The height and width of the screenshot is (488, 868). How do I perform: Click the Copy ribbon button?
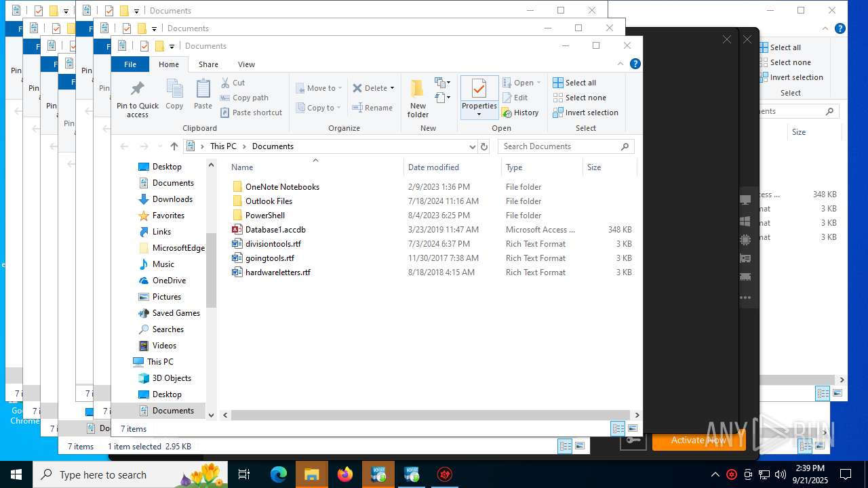(174, 94)
